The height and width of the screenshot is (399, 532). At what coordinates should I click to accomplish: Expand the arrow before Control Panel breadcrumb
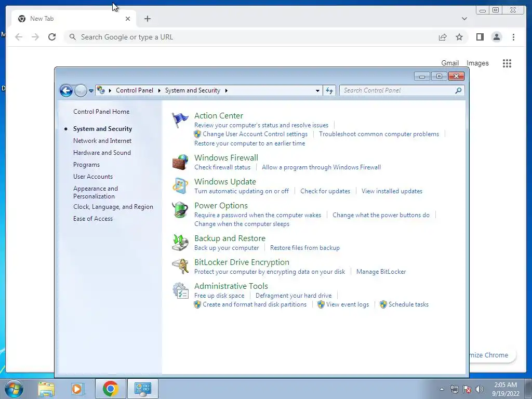[110, 90]
